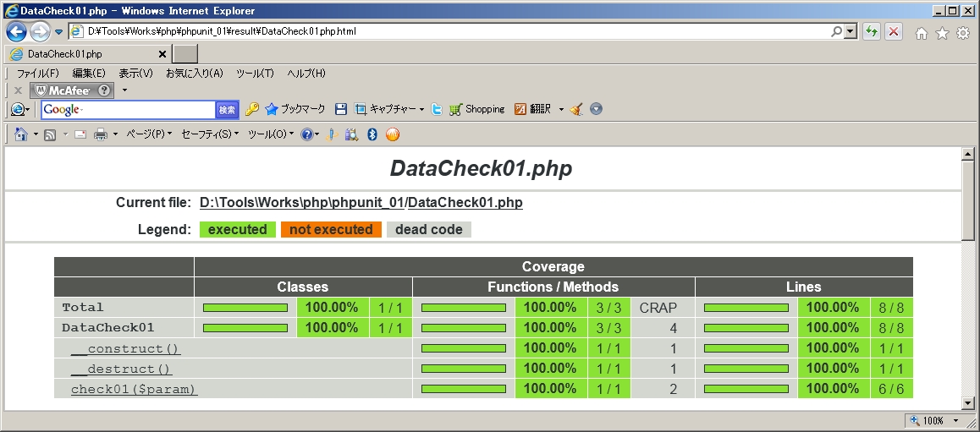Image resolution: width=980 pixels, height=432 pixels.
Task: Open the ファイル(F) menu
Action: [37, 73]
